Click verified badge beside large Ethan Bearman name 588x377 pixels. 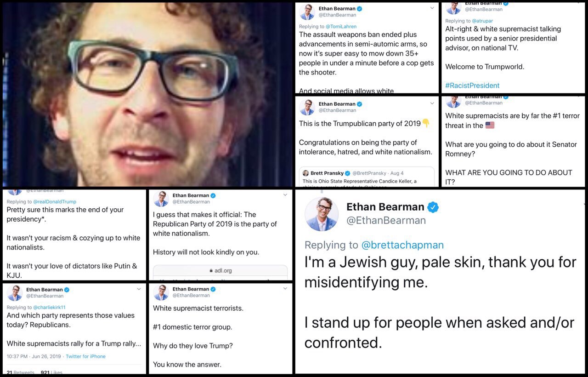433,207
